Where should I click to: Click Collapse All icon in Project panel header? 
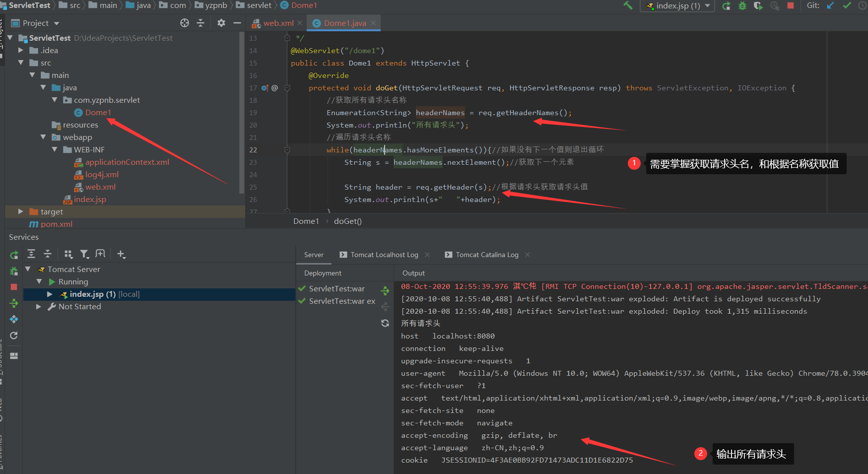click(x=200, y=23)
